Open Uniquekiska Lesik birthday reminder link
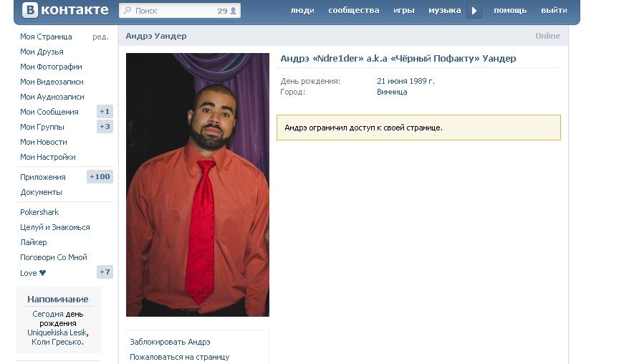 [58, 332]
